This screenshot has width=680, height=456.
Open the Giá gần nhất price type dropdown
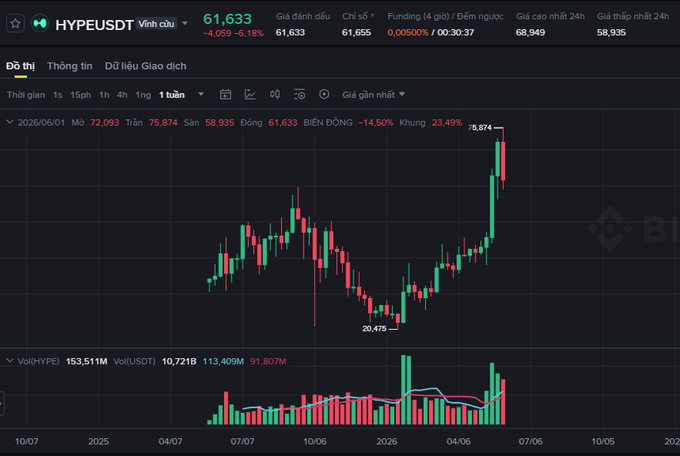tap(373, 95)
